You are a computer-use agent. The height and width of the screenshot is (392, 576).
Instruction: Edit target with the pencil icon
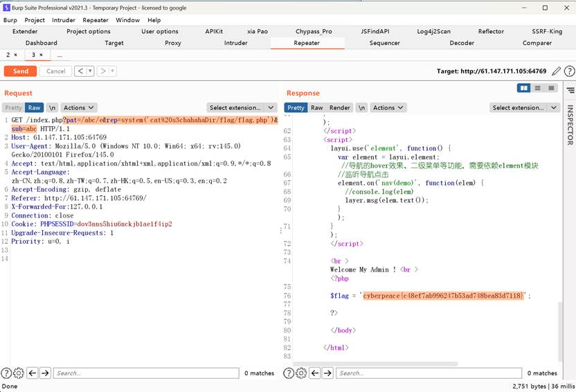click(x=556, y=71)
